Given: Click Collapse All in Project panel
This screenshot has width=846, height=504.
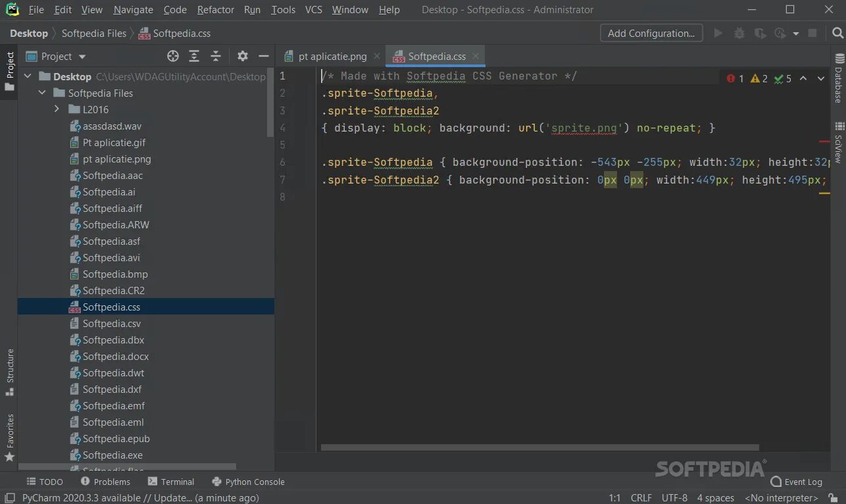Looking at the screenshot, I should pos(215,56).
